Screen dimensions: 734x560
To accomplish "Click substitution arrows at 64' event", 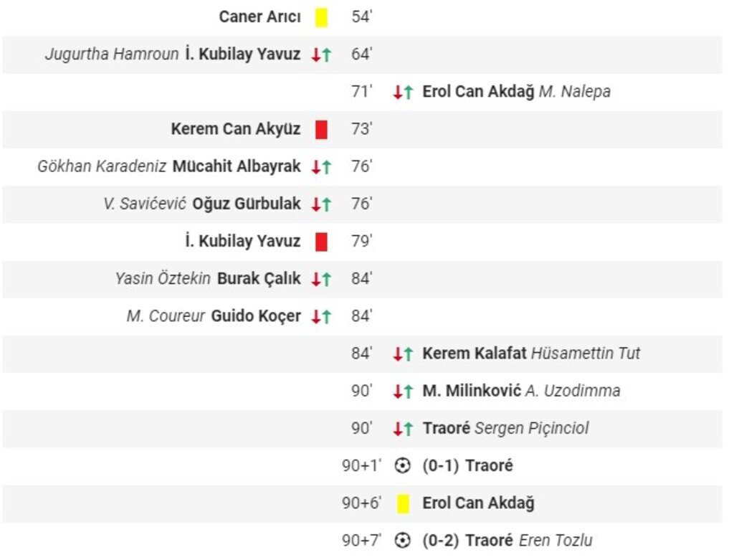I will pos(321,54).
